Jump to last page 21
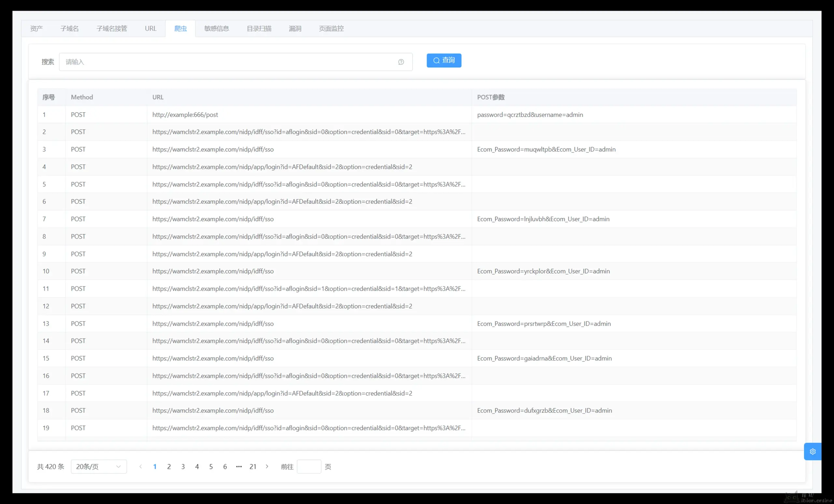Image resolution: width=834 pixels, height=504 pixels. pyautogui.click(x=253, y=467)
